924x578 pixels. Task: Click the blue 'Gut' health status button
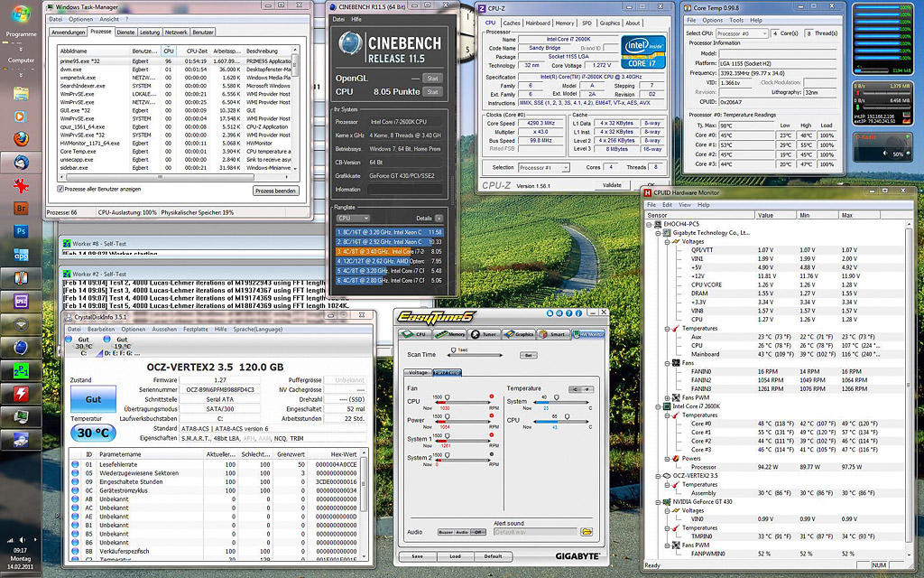pyautogui.click(x=93, y=398)
